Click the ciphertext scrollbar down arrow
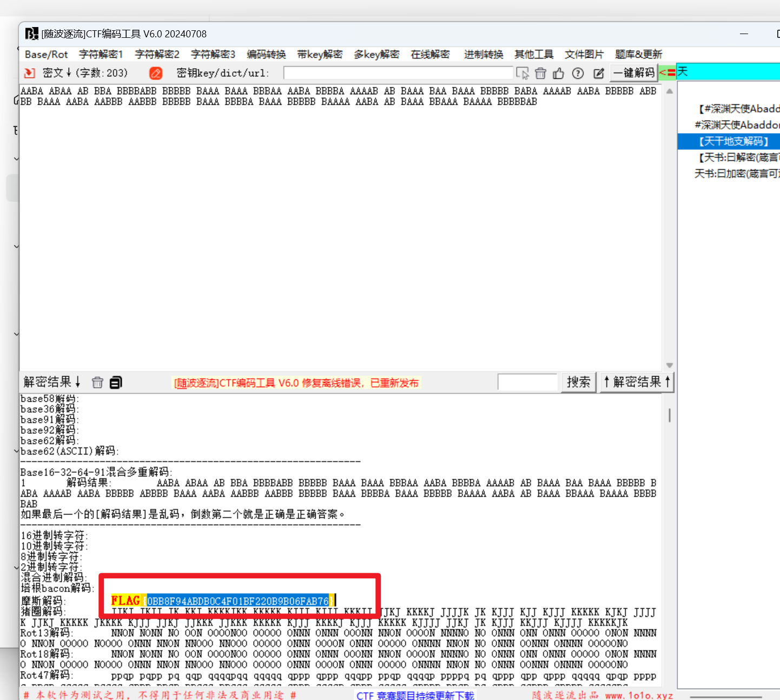 click(x=670, y=365)
